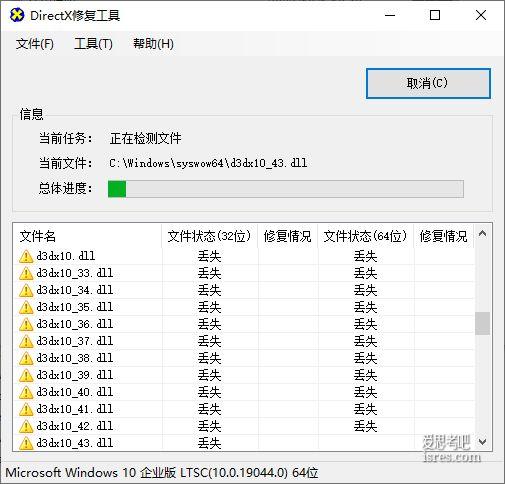Close the DirectX修复工具 window
The width and height of the screenshot is (505, 484).
click(x=481, y=15)
